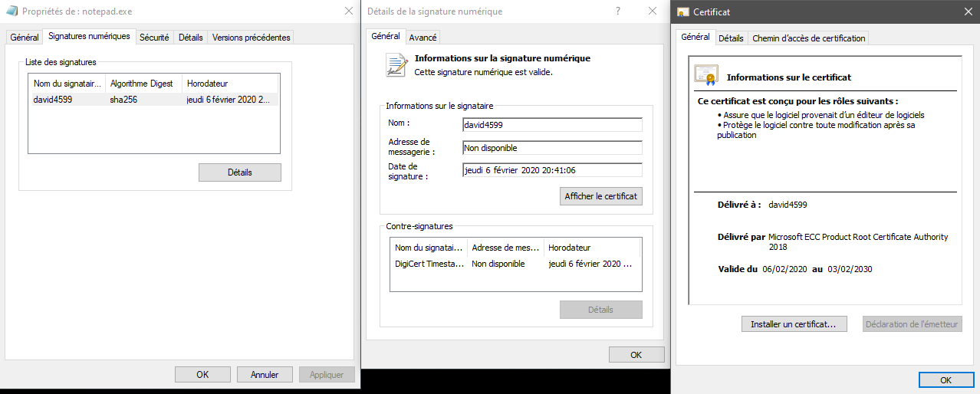
Task: Switch to Versions précédentes tab
Action: point(251,37)
